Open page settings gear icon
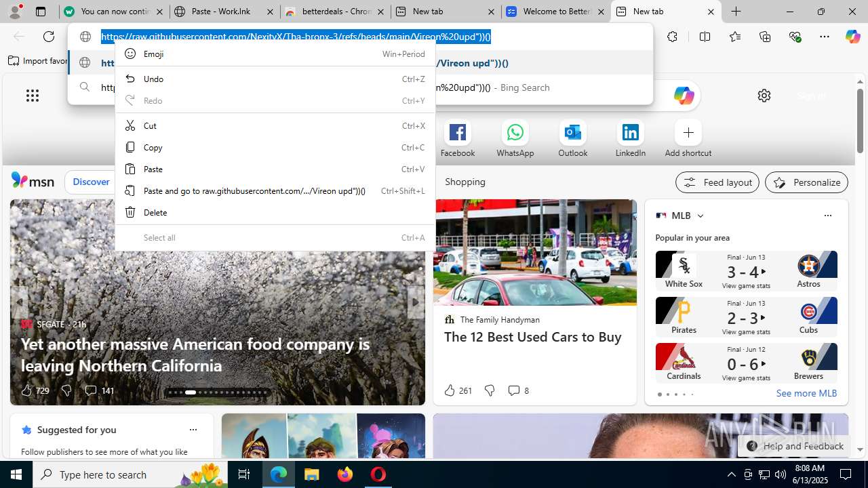Screen dimensions: 868x488 (764, 96)
